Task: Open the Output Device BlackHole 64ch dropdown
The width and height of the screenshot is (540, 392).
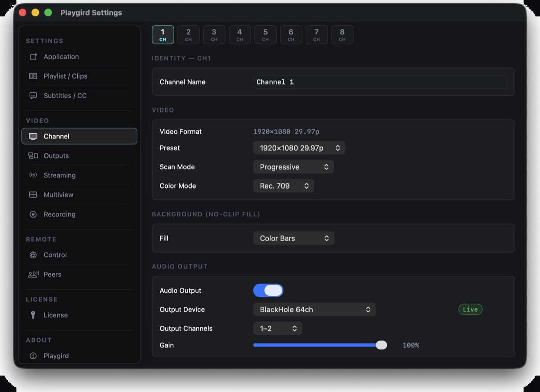Action: click(314, 309)
